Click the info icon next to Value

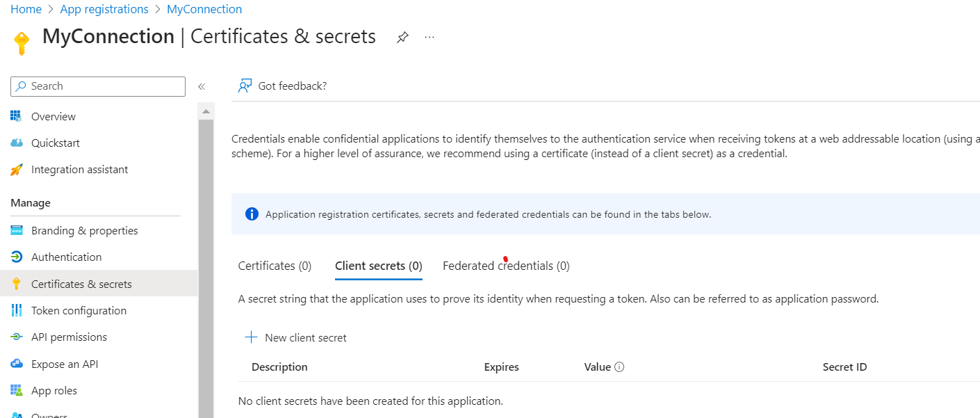coord(619,367)
